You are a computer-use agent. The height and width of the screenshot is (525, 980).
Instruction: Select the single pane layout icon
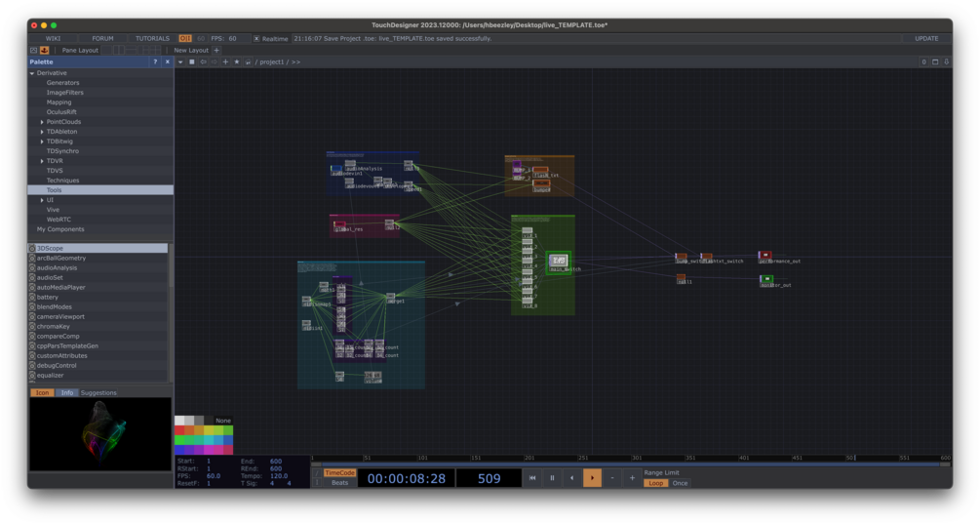[106, 50]
